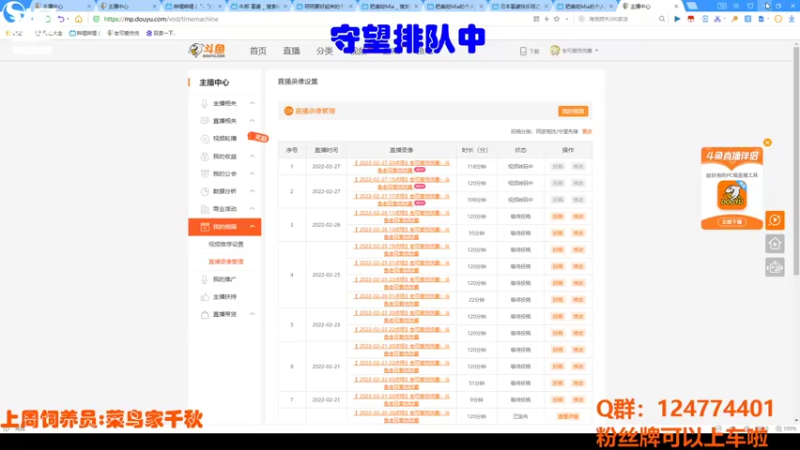Open the 分类 navigation item
800x450 pixels.
tap(324, 51)
